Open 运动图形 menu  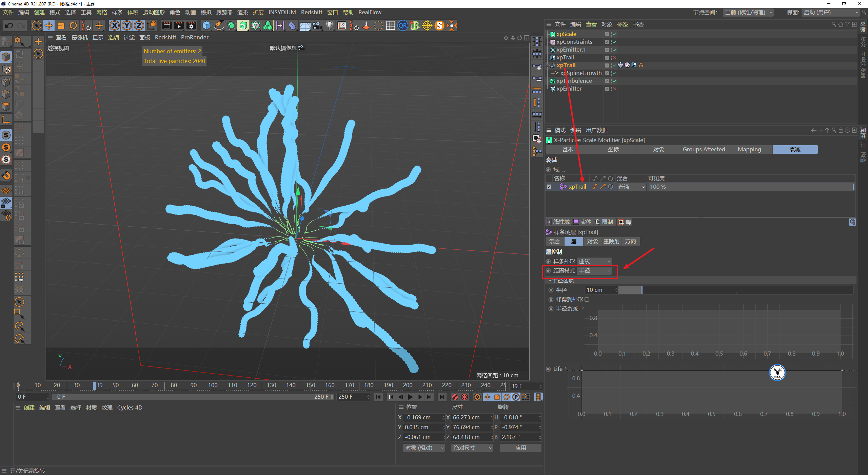coord(154,12)
